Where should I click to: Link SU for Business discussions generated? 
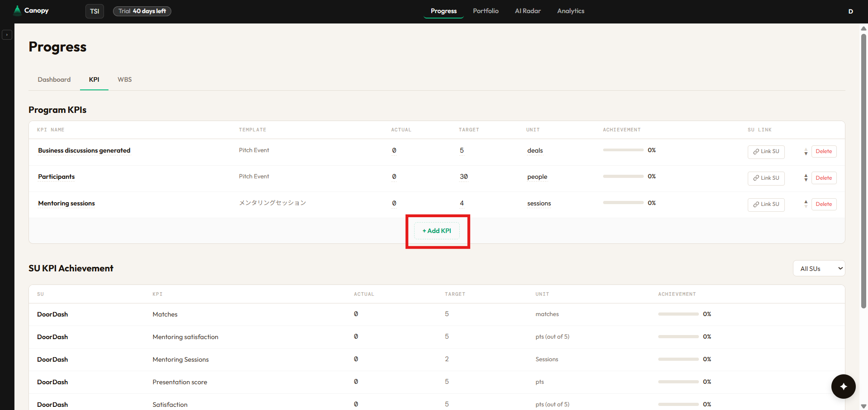pyautogui.click(x=766, y=152)
